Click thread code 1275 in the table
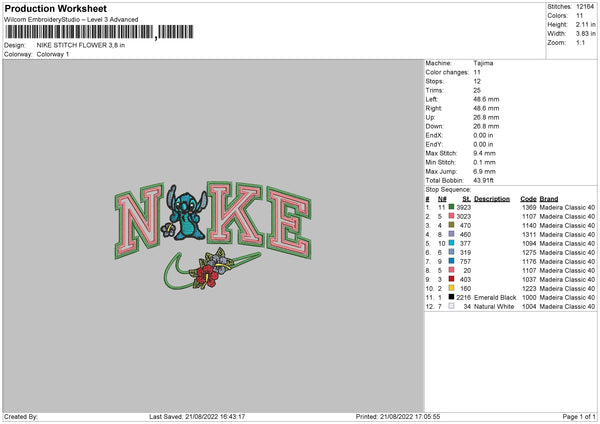 tap(529, 253)
